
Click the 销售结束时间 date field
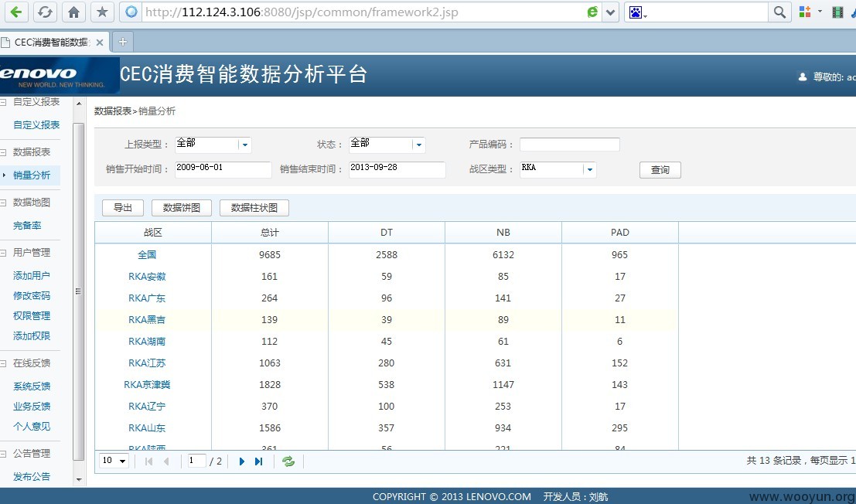coord(397,169)
